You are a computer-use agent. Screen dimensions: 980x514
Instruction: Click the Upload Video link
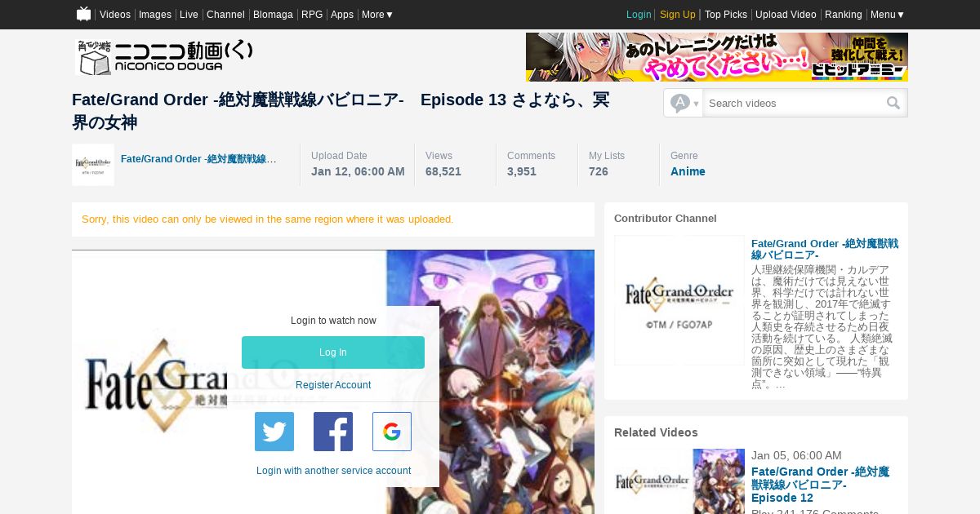pyautogui.click(x=786, y=15)
